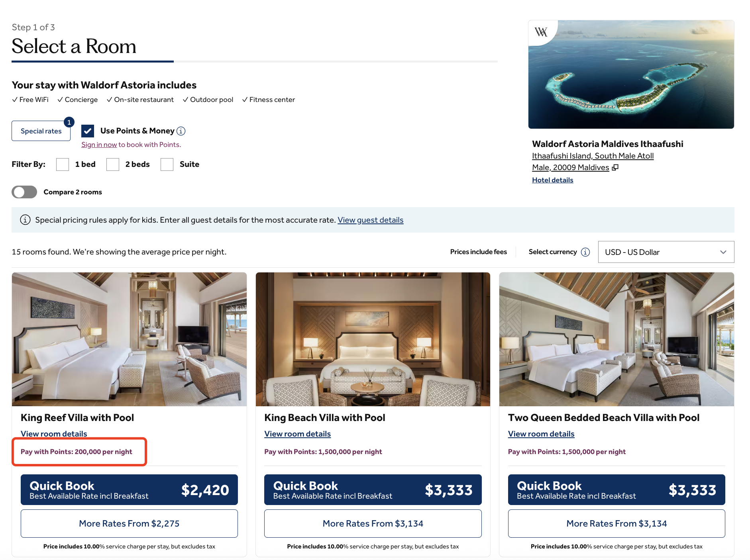
Task: View room details for Two Queen Bedded Beach Villa
Action: pyautogui.click(x=541, y=434)
